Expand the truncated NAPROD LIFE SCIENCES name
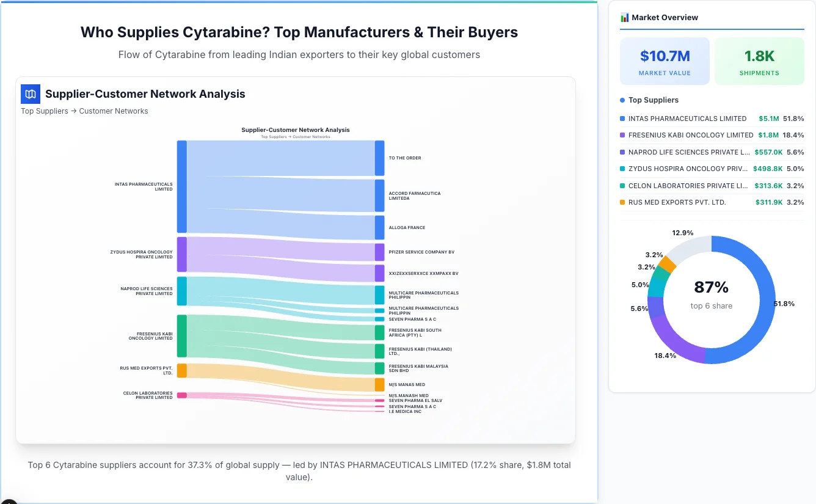Image resolution: width=816 pixels, height=504 pixels. pyautogui.click(x=685, y=152)
